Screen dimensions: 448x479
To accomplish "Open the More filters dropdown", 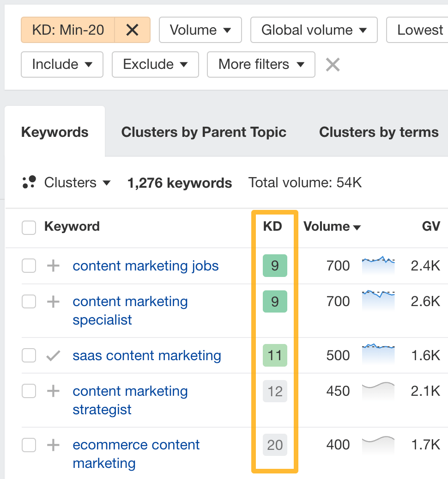I will (260, 64).
